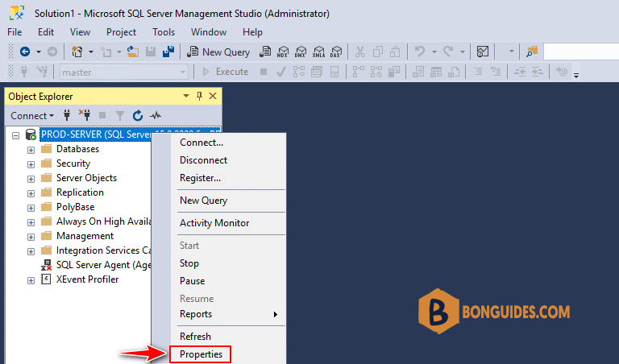Expand the Databases folder node

click(x=31, y=150)
